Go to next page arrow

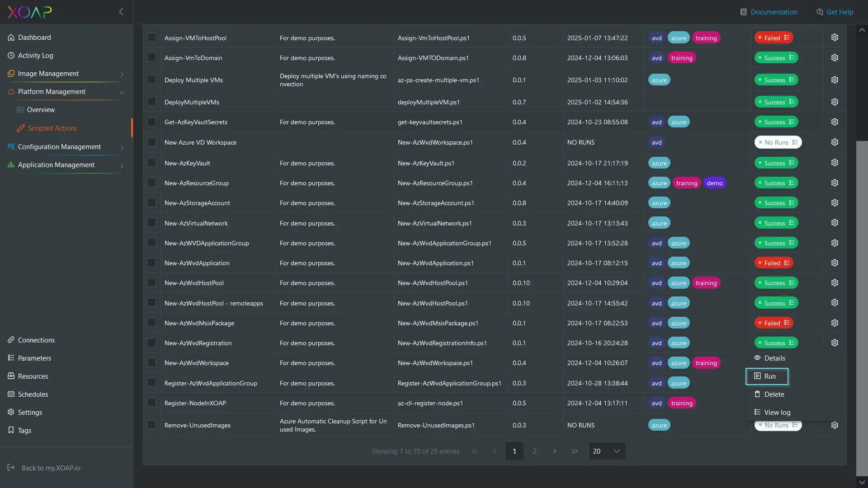[555, 451]
